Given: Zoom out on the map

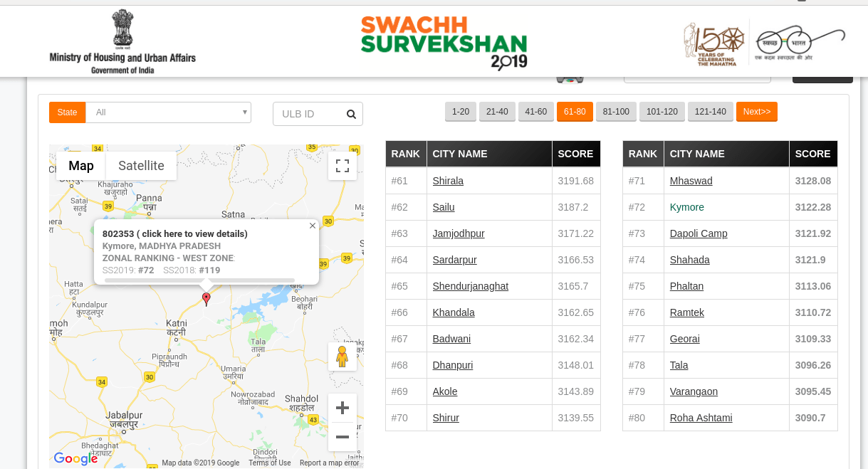Looking at the screenshot, I should coord(343,436).
